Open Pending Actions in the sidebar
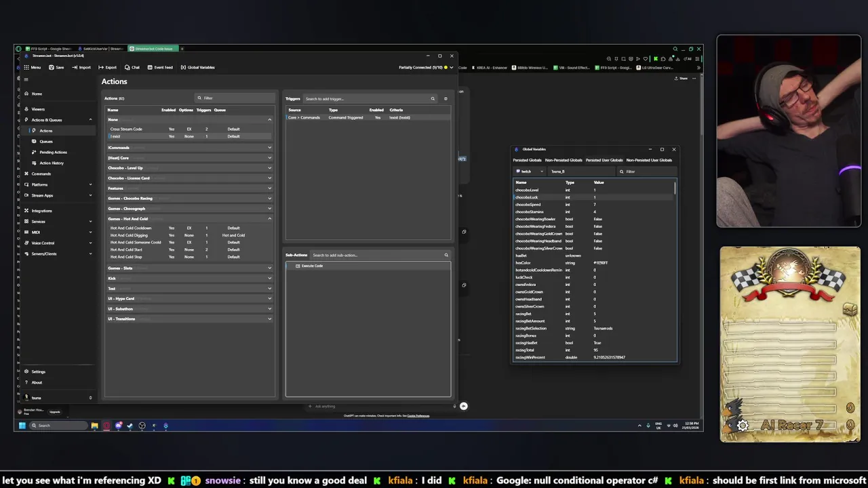The image size is (868, 488). pos(53,152)
